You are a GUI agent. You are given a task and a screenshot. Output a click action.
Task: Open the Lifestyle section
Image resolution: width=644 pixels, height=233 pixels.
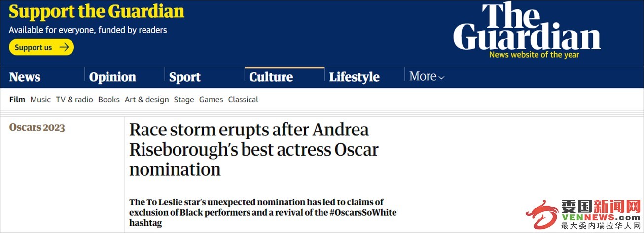coord(354,77)
